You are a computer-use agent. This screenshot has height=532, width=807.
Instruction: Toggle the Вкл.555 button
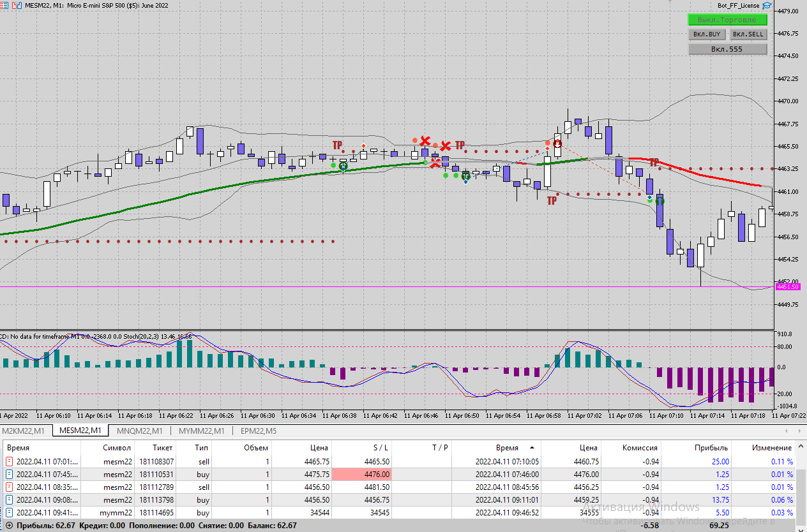[727, 49]
